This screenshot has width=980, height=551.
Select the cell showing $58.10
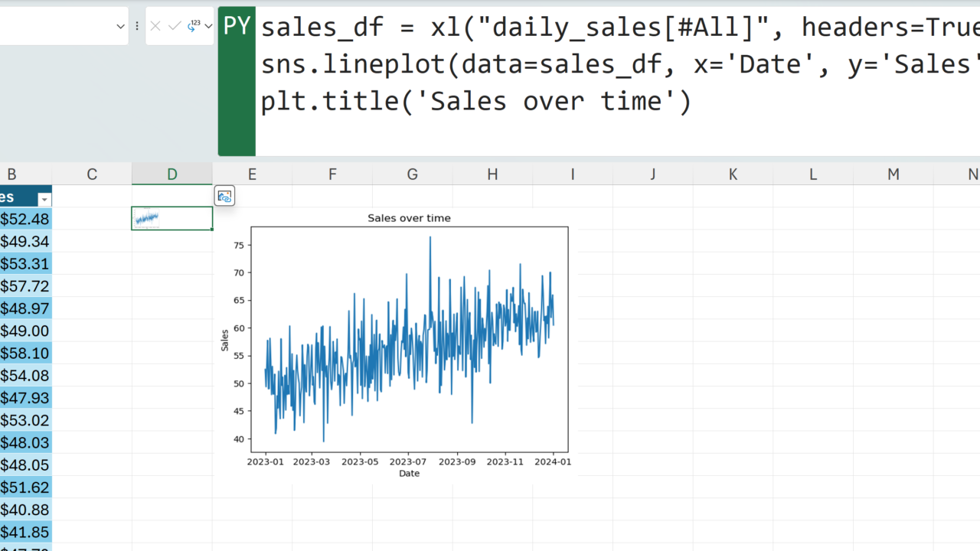(25, 353)
